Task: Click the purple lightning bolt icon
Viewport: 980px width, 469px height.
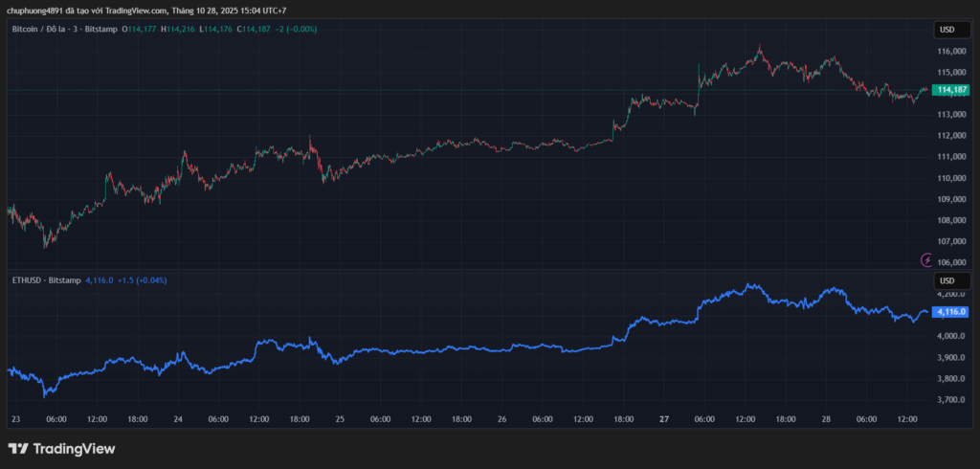Action: tap(926, 259)
